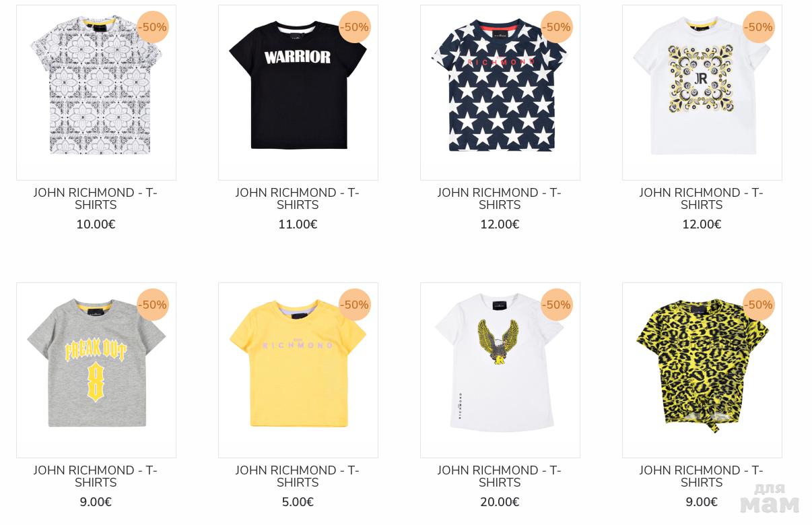The image size is (812, 525).
Task: Open the white JR logo t-shirt image
Action: tap(702, 93)
